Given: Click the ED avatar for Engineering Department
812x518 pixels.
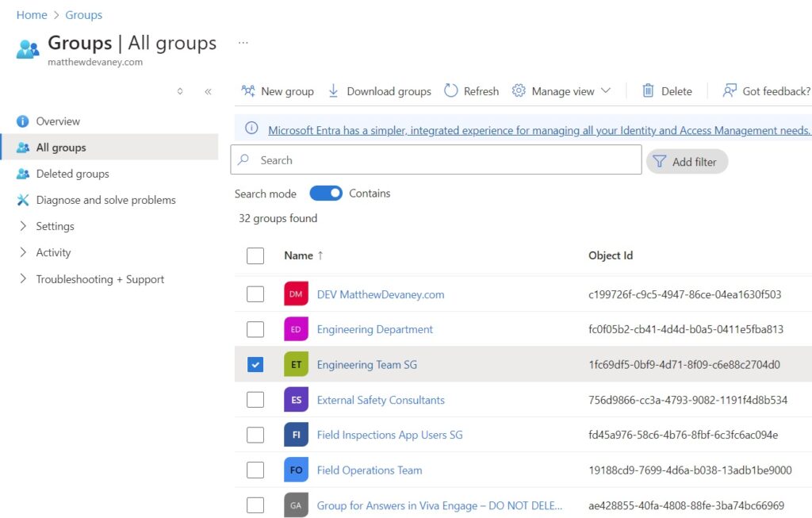Looking at the screenshot, I should [297, 329].
